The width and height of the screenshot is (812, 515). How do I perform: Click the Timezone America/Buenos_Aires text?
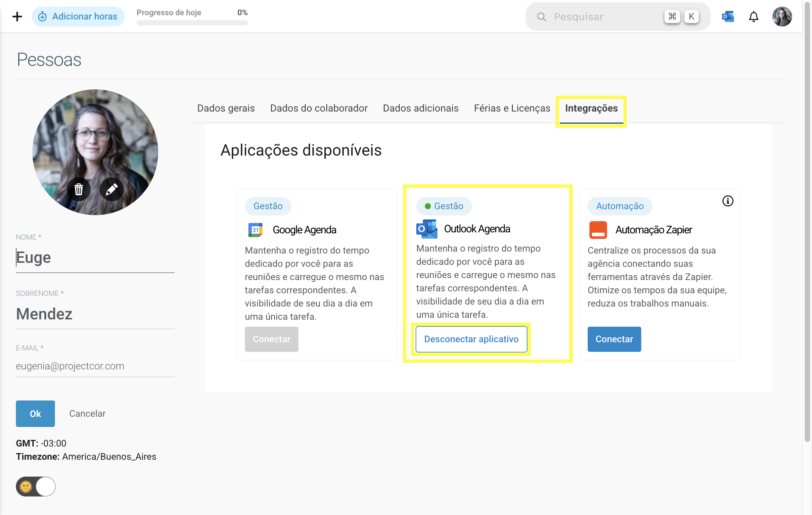pyautogui.click(x=86, y=456)
